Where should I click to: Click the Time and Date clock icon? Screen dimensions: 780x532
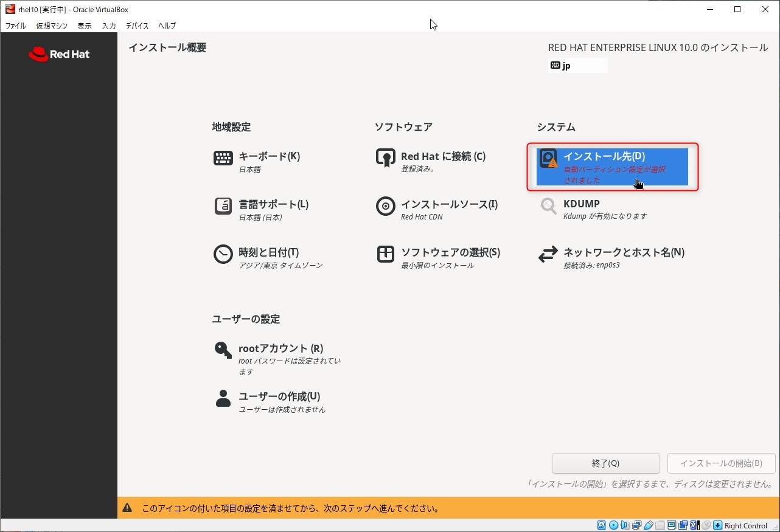coord(223,254)
